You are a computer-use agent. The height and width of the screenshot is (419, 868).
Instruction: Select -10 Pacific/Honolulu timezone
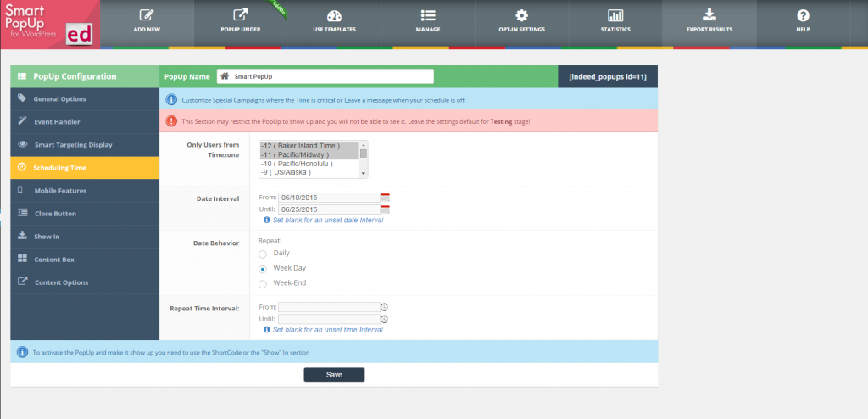click(309, 164)
